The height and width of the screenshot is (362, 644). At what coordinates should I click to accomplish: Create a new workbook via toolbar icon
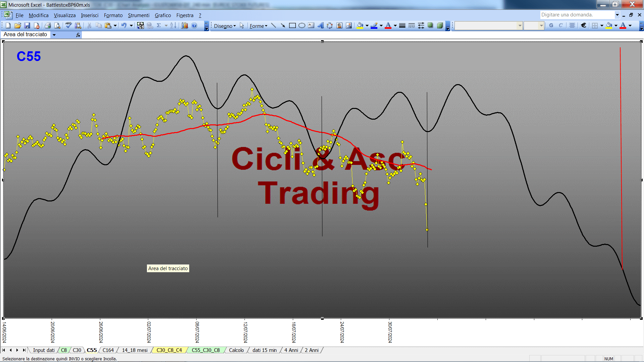pos(8,25)
